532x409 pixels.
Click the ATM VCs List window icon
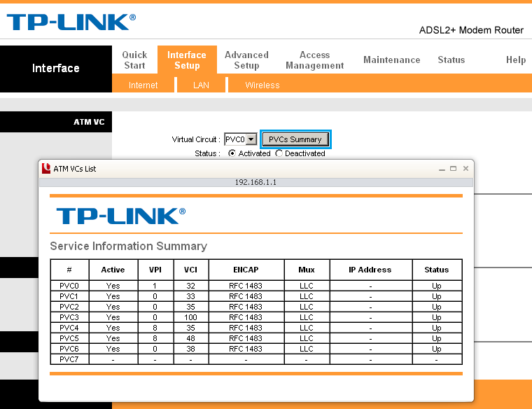pos(46,168)
